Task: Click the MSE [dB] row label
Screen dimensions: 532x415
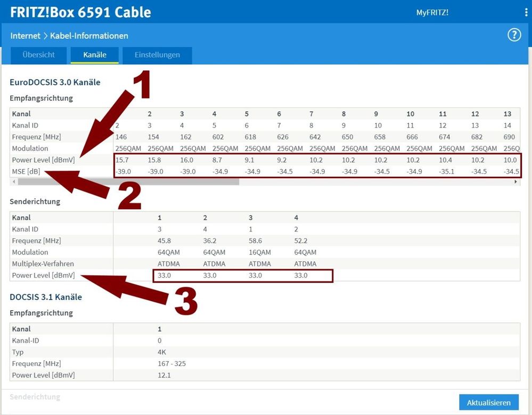Action: tap(26, 171)
